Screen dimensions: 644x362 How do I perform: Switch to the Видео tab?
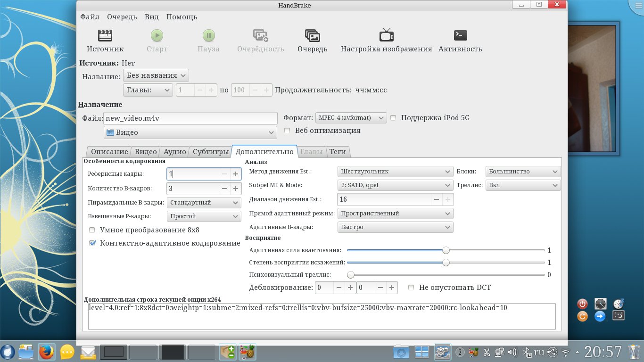(x=146, y=152)
